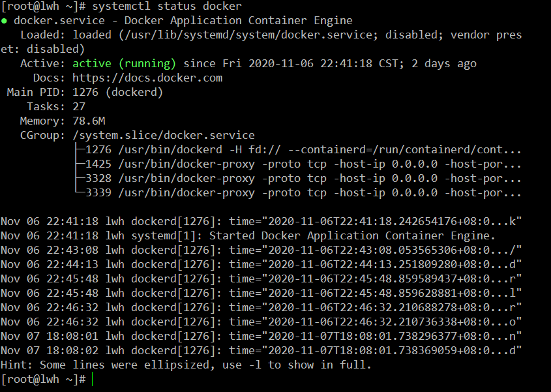
Task: Click the log line at Nov 06 22:43:08
Action: pos(261,250)
